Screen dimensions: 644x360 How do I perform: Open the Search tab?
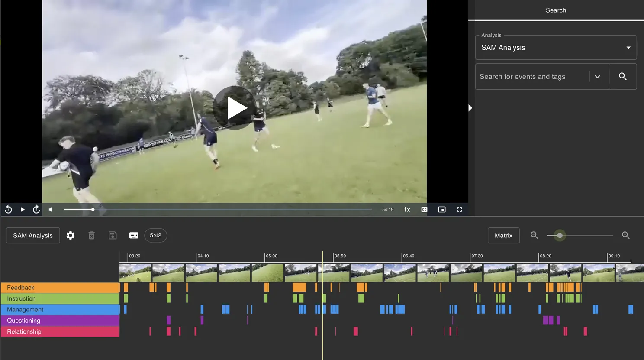556,10
